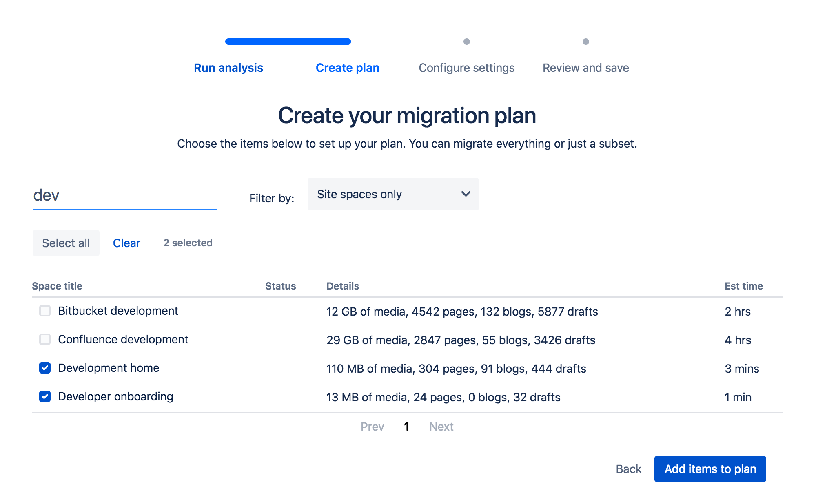
Task: Open the Create plan step
Action: (x=348, y=68)
